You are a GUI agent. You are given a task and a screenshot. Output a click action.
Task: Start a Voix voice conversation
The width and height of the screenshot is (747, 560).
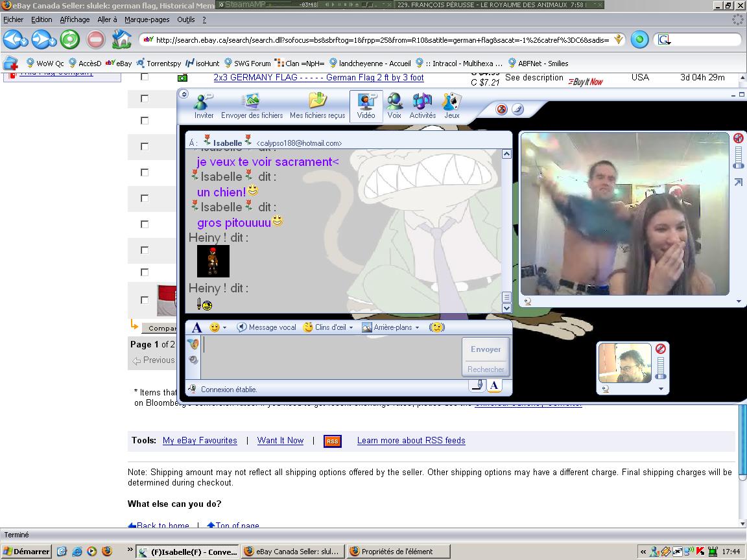coord(394,106)
